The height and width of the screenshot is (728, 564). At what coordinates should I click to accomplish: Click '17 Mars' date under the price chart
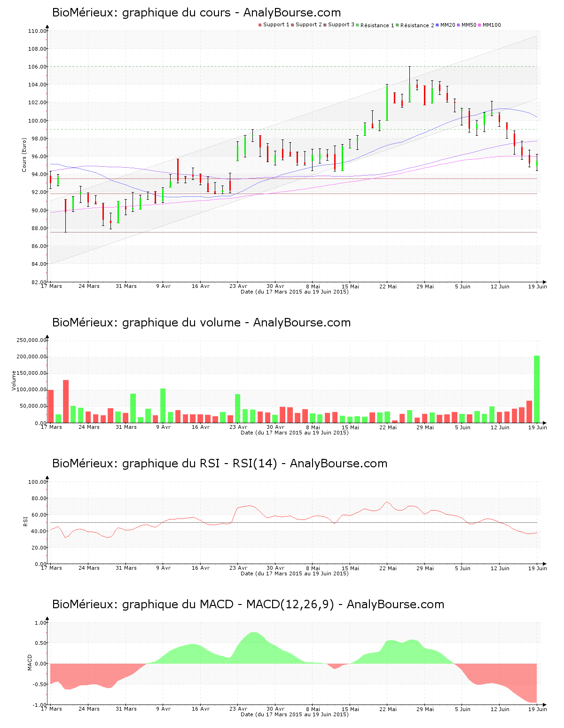[52, 286]
